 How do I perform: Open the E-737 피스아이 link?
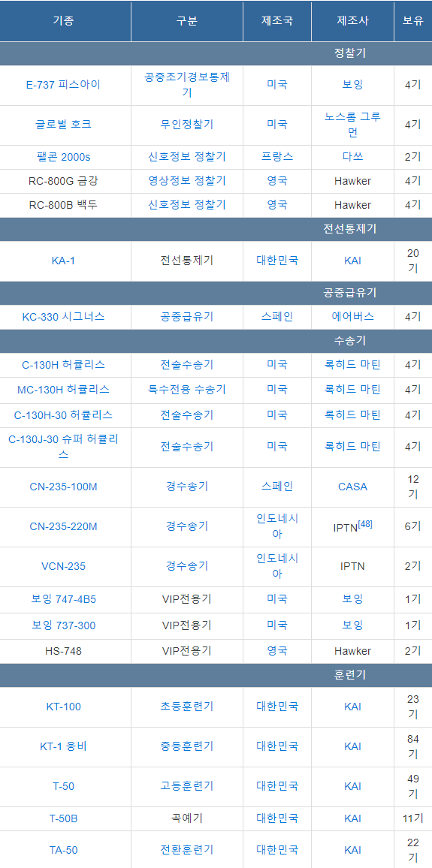tap(63, 86)
